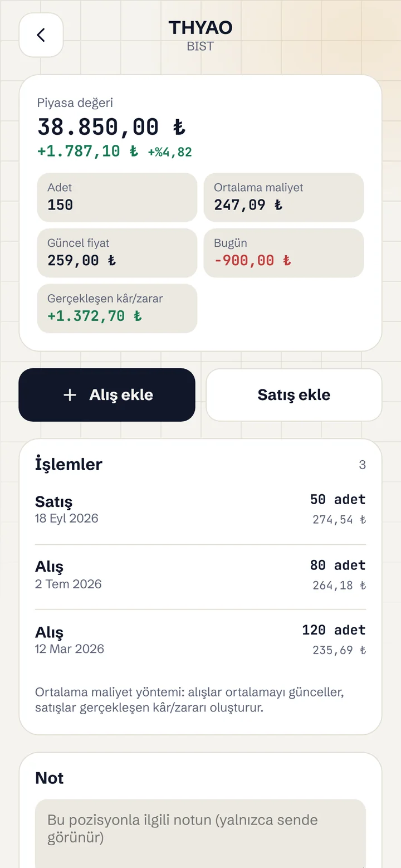401x868 pixels.
Task: Tap the transaction count 3 badge
Action: coord(363,465)
